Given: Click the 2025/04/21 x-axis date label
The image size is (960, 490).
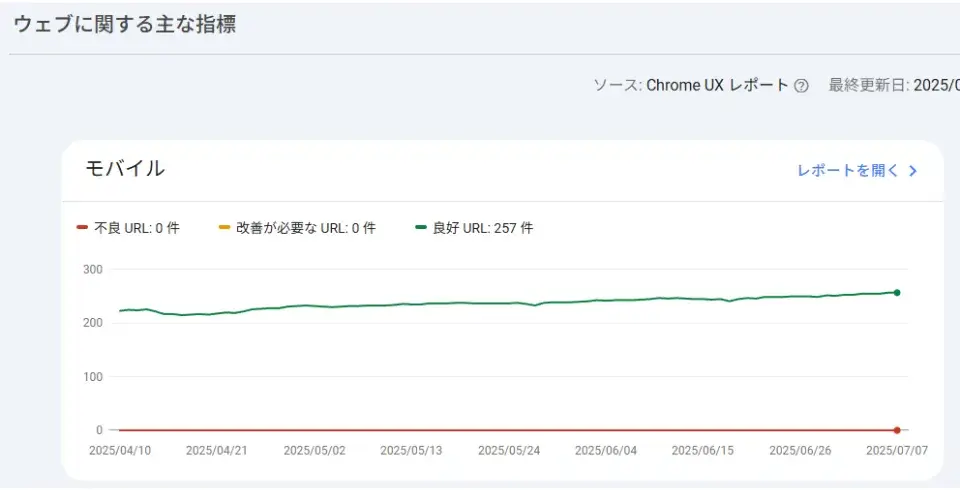Looking at the screenshot, I should [217, 451].
